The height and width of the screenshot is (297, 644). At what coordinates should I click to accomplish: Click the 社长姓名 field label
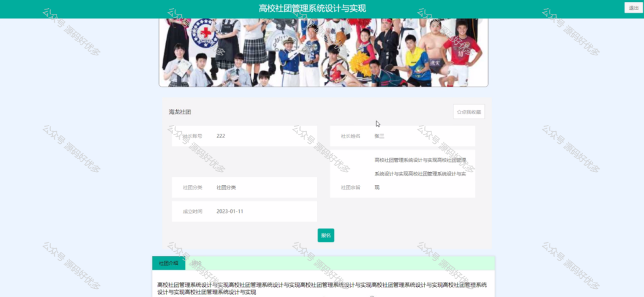pyautogui.click(x=350, y=136)
